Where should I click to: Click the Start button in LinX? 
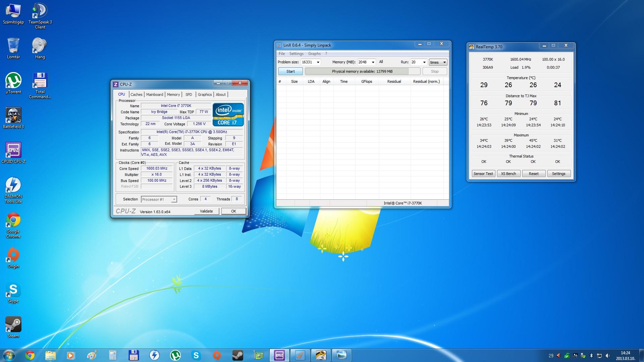pyautogui.click(x=290, y=71)
